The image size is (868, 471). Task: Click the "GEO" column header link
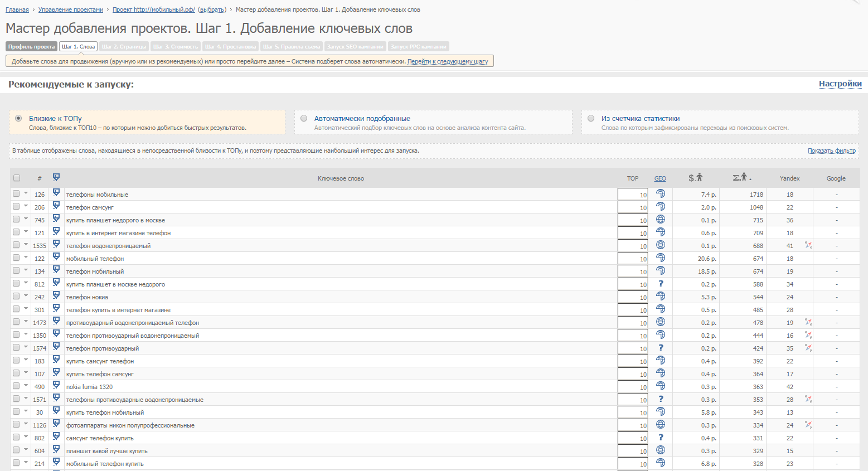pos(660,178)
